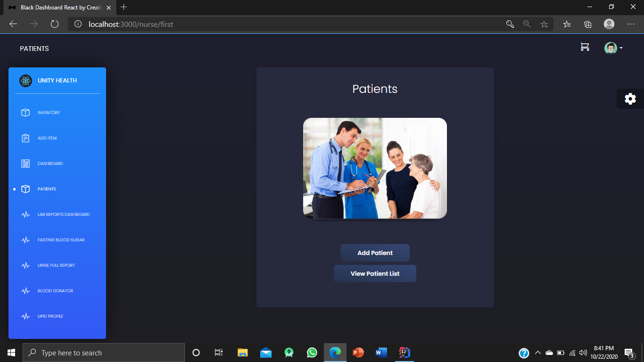Click the browser profile avatar icon

click(x=609, y=24)
